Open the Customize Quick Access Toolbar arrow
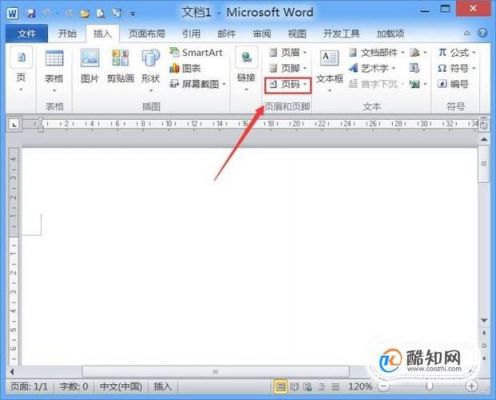This screenshot has width=496, height=400. 133,14
